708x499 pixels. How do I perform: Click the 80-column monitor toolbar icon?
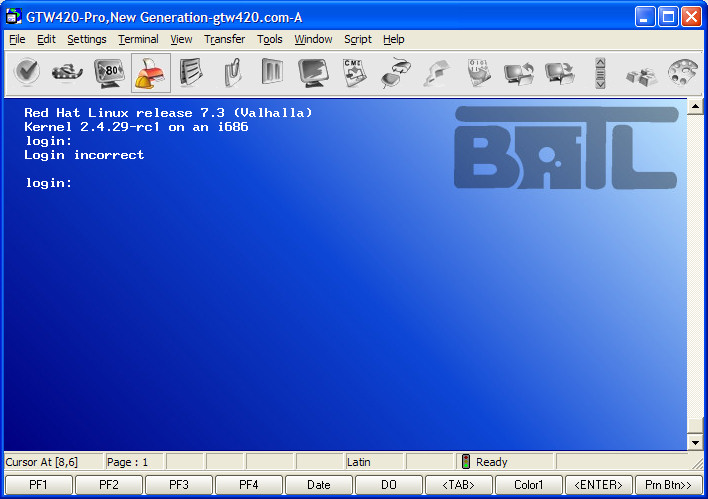click(109, 72)
